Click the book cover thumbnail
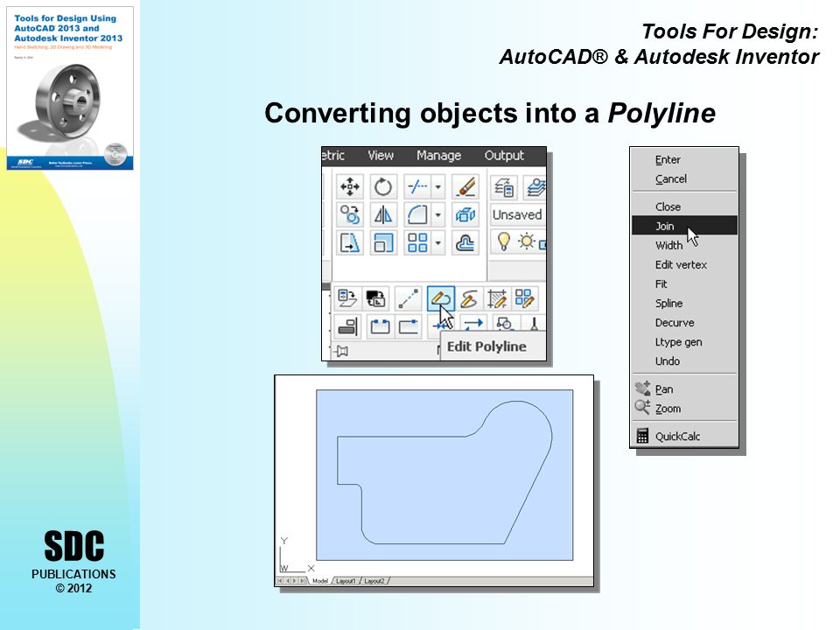Viewport: 840px width, 630px height. (x=70, y=88)
